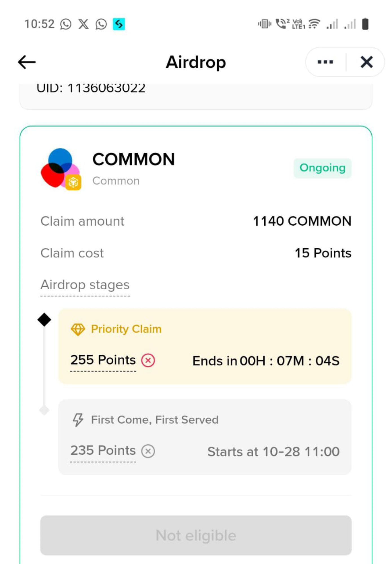Viewport: 392px width, 564px height.
Task: Tap the WiFi status bar icon
Action: [x=314, y=24]
